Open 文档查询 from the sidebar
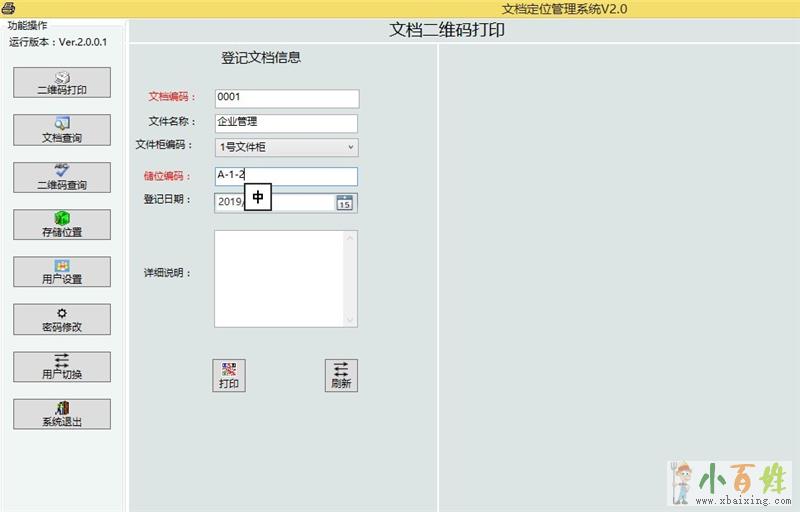Image resolution: width=800 pixels, height=512 pixels. [62, 130]
